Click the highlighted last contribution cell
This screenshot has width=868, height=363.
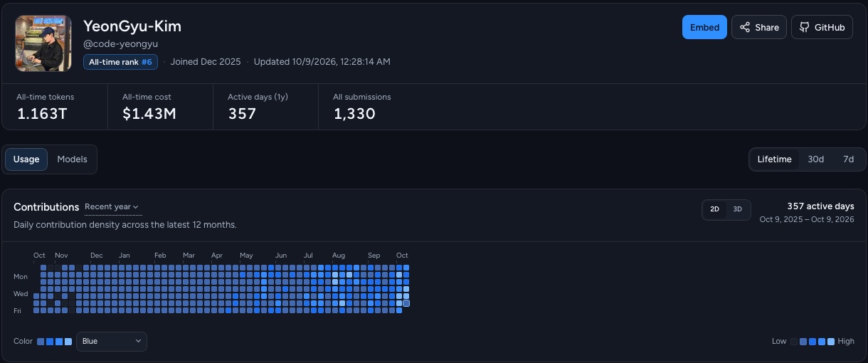(x=406, y=303)
